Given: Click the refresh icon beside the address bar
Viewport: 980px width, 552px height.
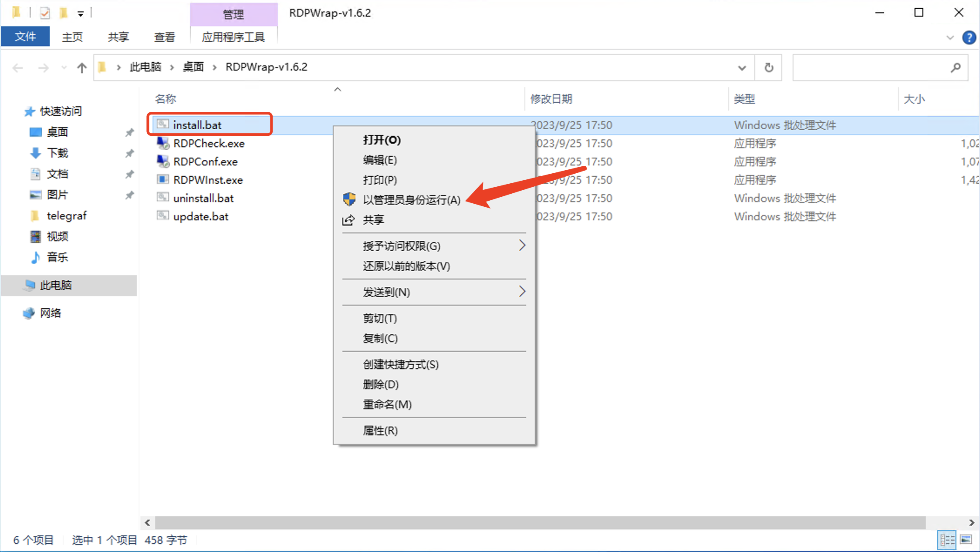Looking at the screenshot, I should 769,67.
